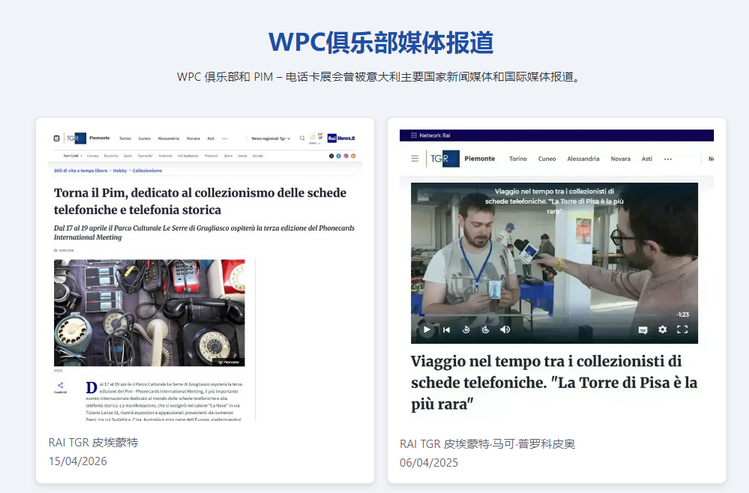Select Torino in the video card navigation
This screenshot has height=493, width=749.
click(x=518, y=159)
